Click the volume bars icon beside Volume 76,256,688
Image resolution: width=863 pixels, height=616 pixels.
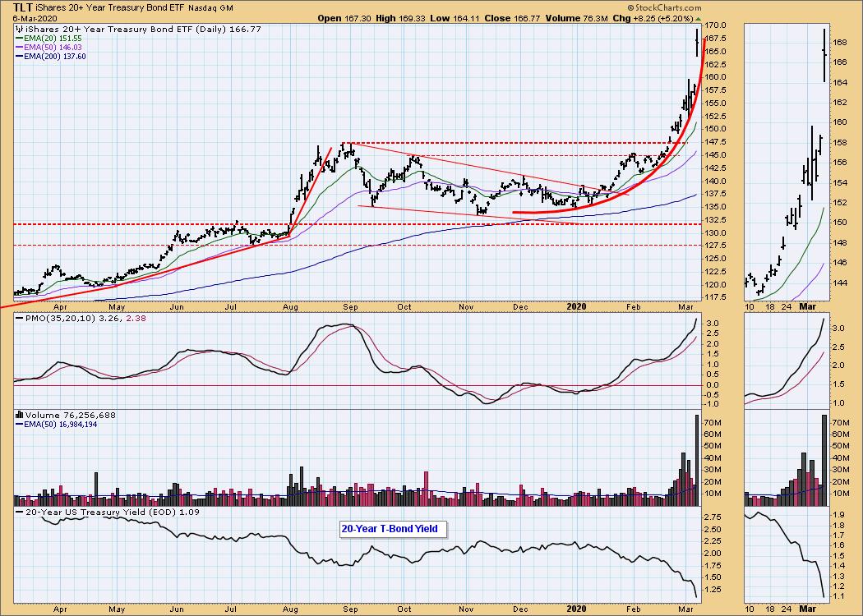19,416
